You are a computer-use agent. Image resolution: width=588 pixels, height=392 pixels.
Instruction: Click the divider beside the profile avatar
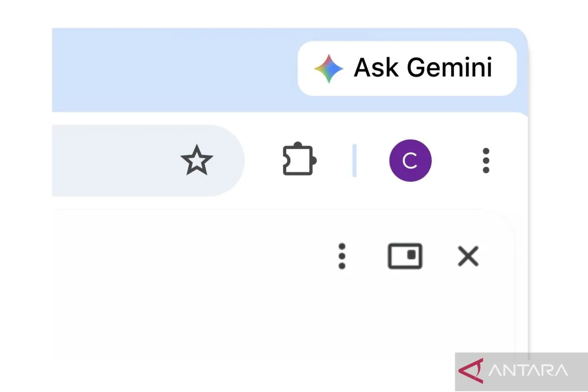click(x=354, y=160)
